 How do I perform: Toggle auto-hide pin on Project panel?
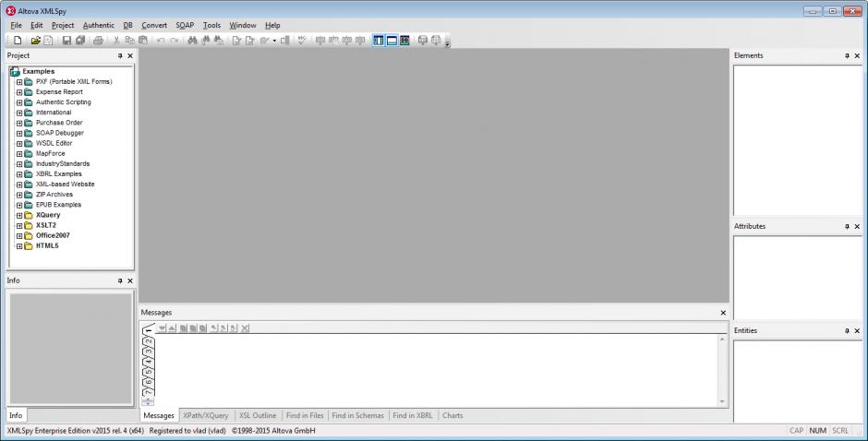pos(120,56)
